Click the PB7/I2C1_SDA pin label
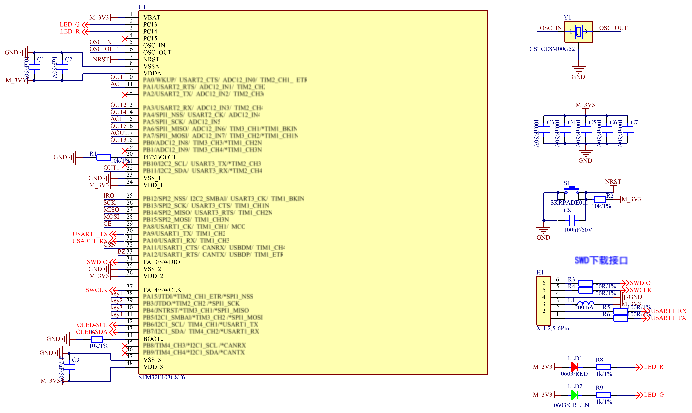 coord(201,332)
